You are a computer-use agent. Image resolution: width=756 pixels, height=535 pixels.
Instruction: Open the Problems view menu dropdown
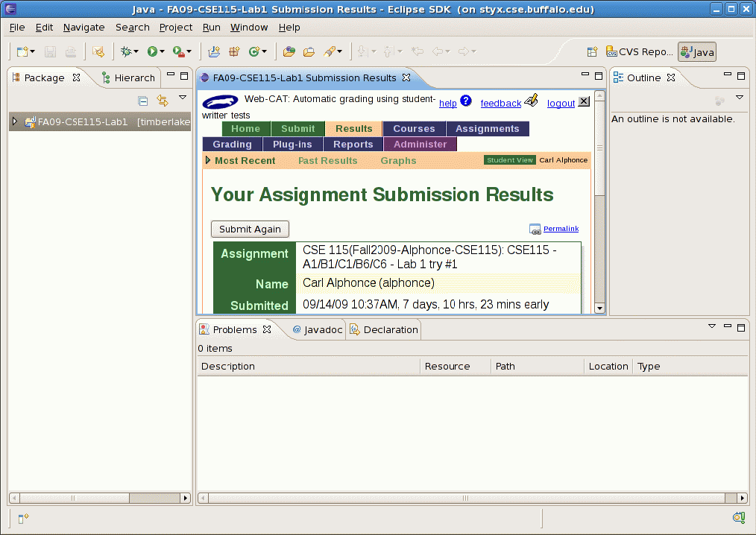pos(711,326)
